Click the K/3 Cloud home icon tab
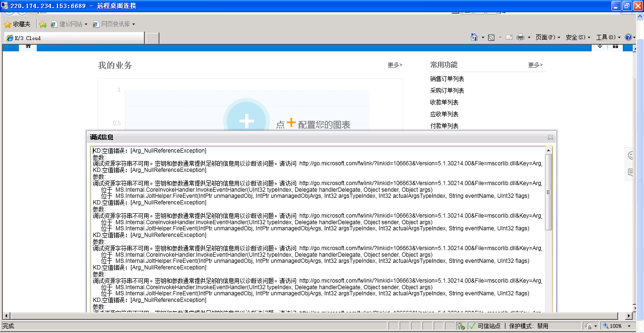The width and height of the screenshot is (644, 333). point(28,47)
